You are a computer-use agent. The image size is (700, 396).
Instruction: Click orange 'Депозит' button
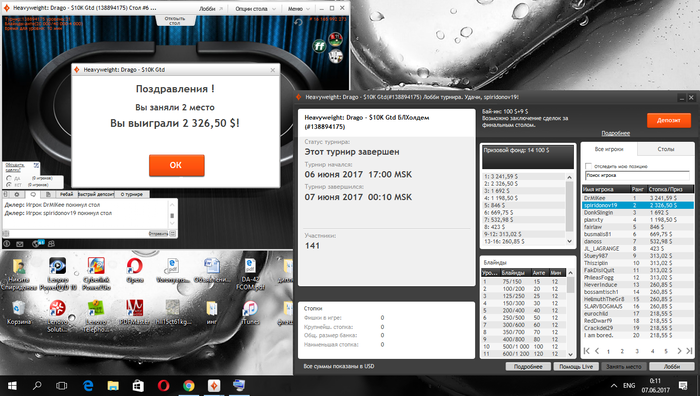668,120
